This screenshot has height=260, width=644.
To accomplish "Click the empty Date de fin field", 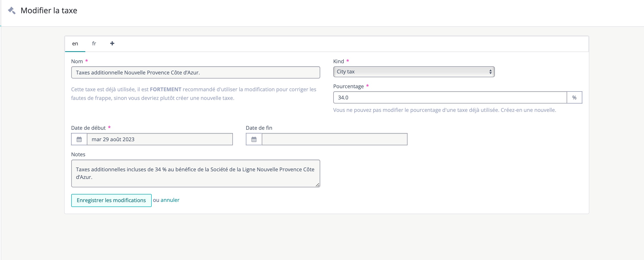I will 334,139.
